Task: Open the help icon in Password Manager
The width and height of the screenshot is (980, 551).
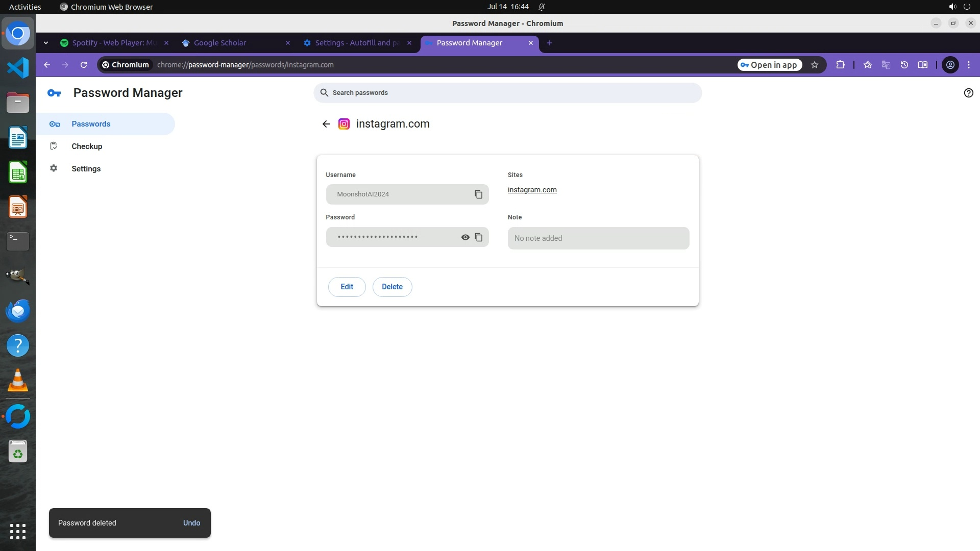Action: (968, 93)
